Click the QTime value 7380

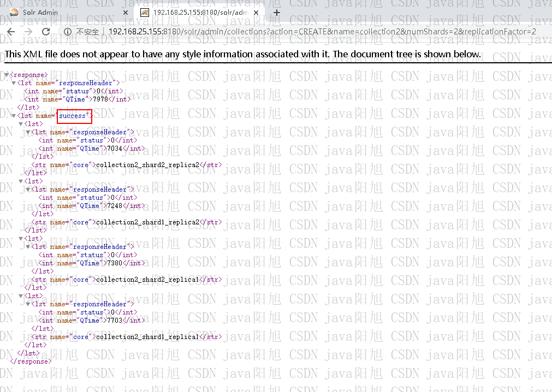point(115,263)
